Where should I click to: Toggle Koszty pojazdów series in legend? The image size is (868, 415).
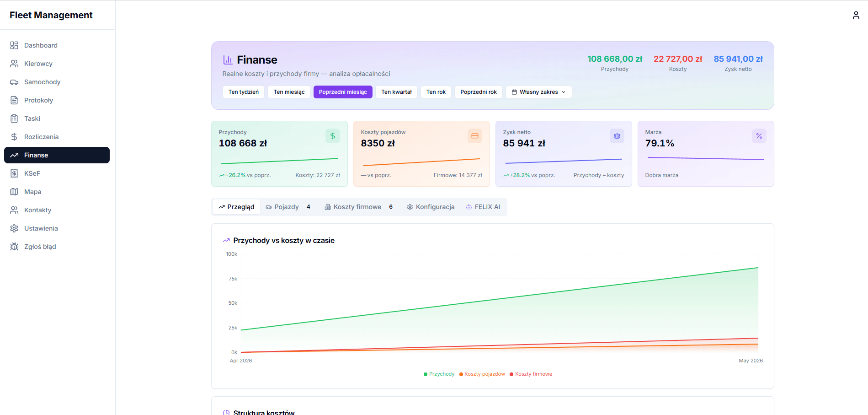point(482,374)
